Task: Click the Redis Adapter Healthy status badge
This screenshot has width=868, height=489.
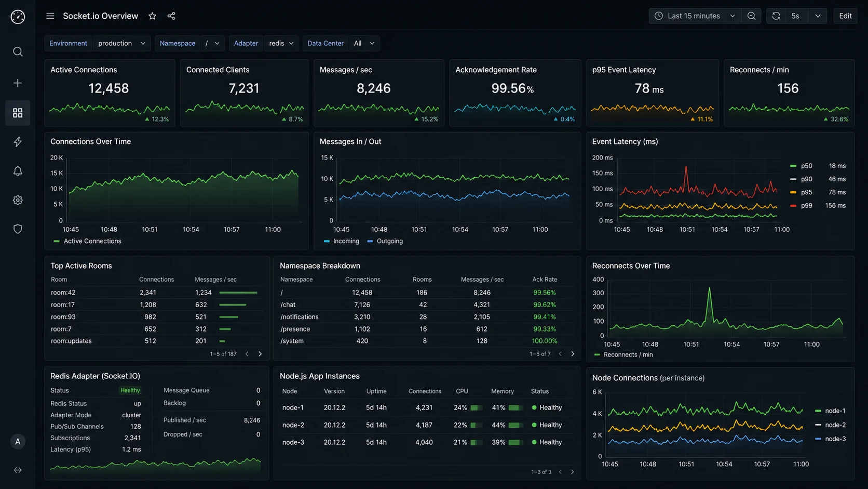Action: point(130,390)
